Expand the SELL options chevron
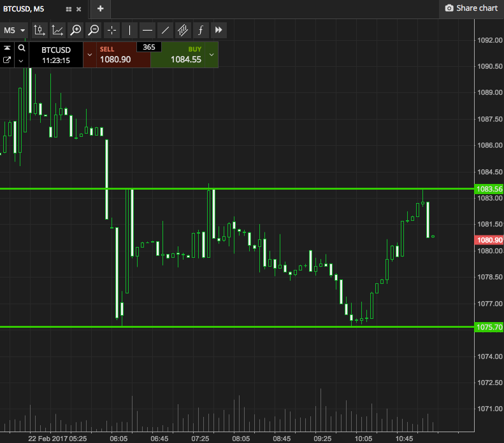 [x=89, y=55]
